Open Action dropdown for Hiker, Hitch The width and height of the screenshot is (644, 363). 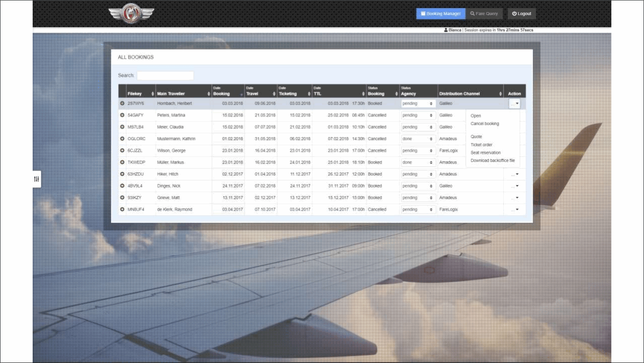point(514,174)
